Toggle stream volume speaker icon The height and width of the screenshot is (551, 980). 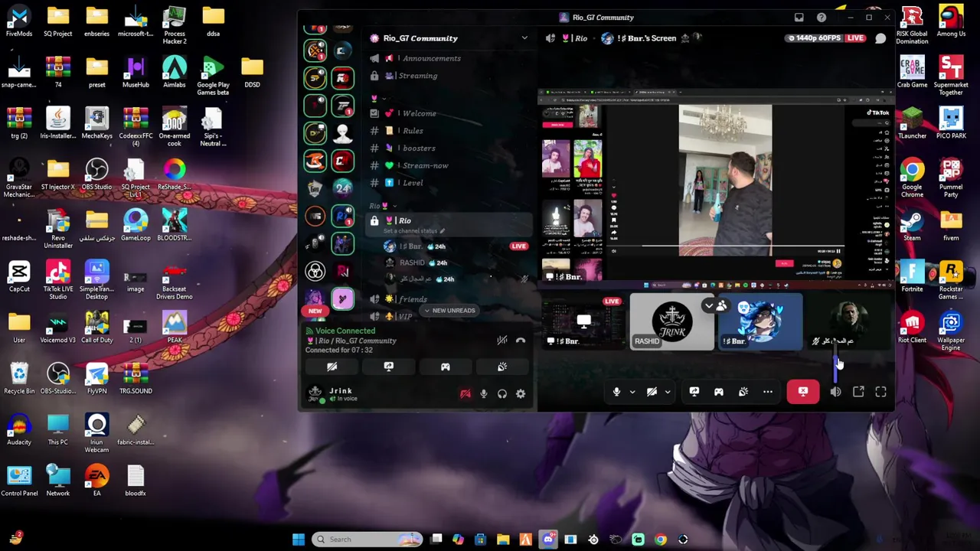(x=835, y=392)
